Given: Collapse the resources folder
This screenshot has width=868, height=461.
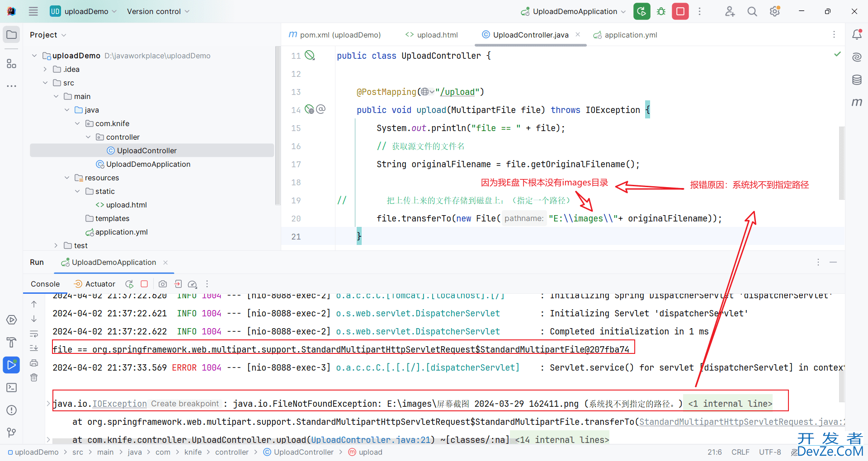Looking at the screenshot, I should click(x=67, y=178).
